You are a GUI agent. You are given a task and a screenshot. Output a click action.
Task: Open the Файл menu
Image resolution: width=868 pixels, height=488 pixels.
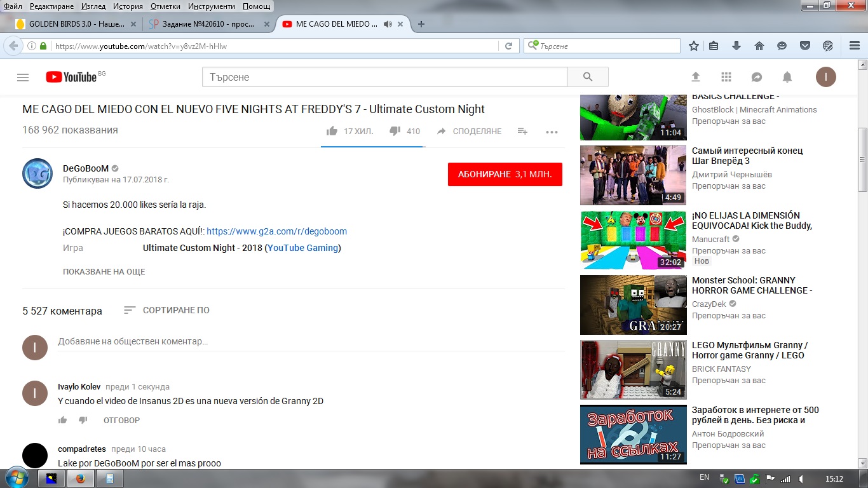click(x=13, y=6)
